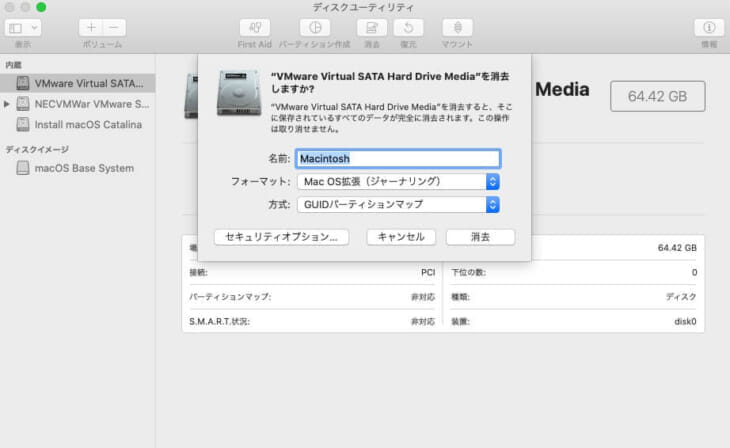Open the 情報 info toolbar icon
Image resolution: width=730 pixels, height=448 pixels.
point(708,28)
